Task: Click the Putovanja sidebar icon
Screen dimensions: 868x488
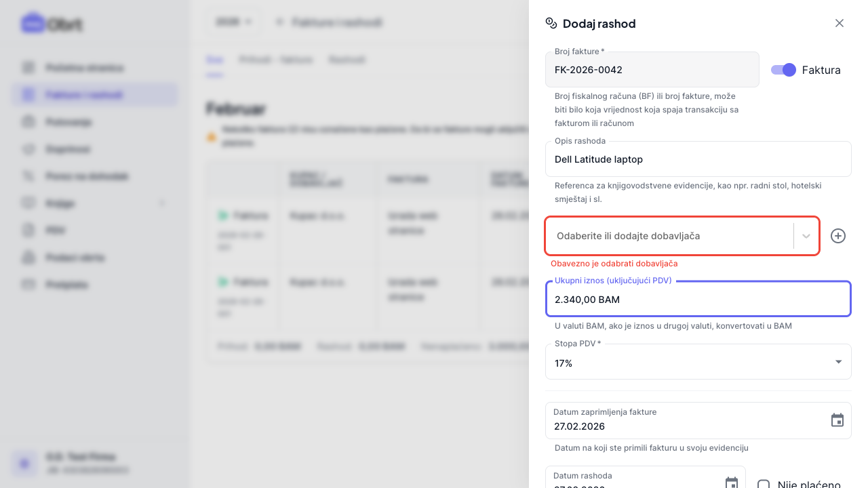Action: pyautogui.click(x=28, y=122)
